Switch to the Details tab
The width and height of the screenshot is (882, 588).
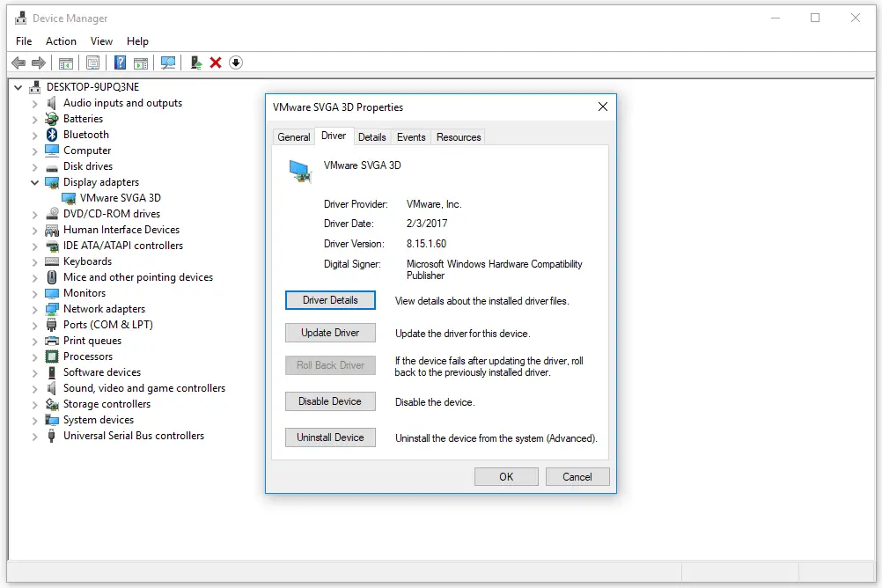[371, 136]
